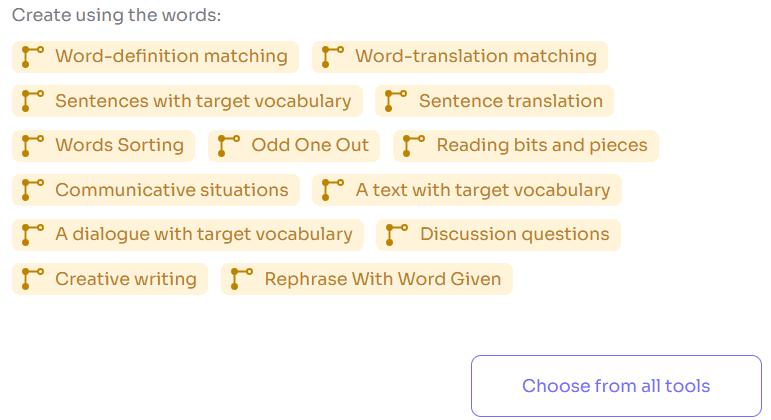
Task: Select the Discussion questions option
Action: (x=514, y=234)
